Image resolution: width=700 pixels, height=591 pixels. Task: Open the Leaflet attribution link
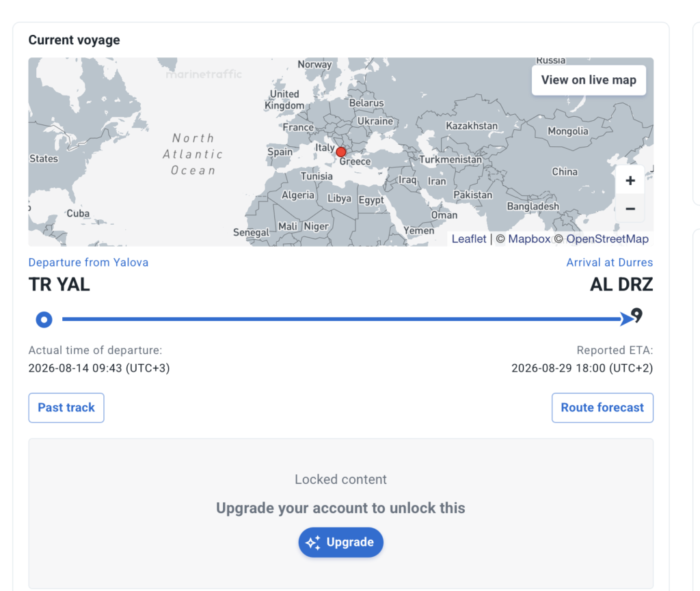coord(469,239)
